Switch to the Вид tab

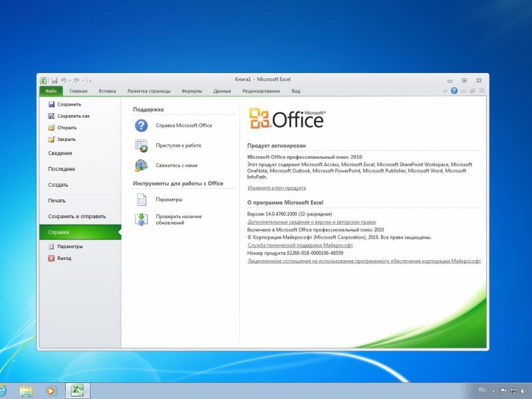[296, 91]
